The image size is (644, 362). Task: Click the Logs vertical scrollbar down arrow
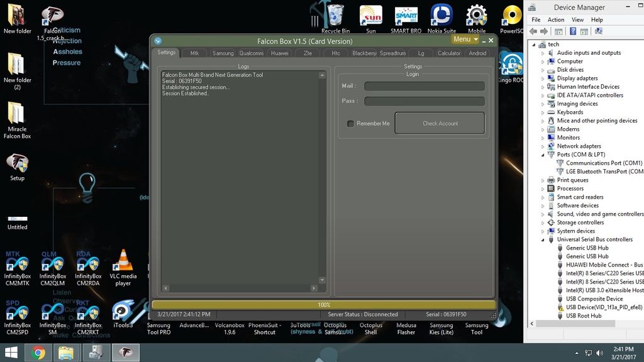pyautogui.click(x=322, y=280)
